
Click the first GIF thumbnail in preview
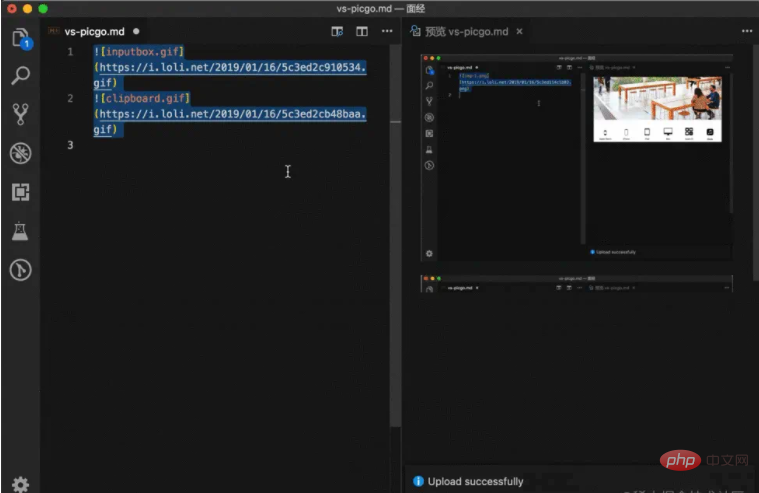(576, 156)
